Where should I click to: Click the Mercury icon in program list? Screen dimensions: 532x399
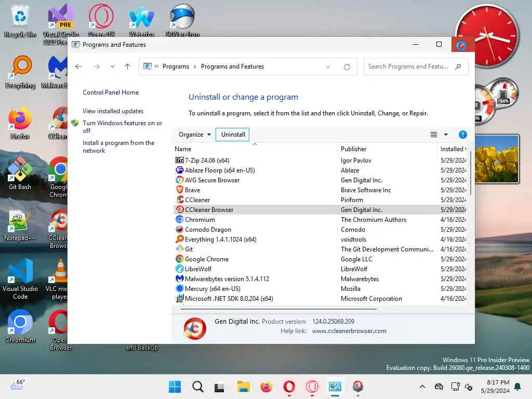[179, 288]
